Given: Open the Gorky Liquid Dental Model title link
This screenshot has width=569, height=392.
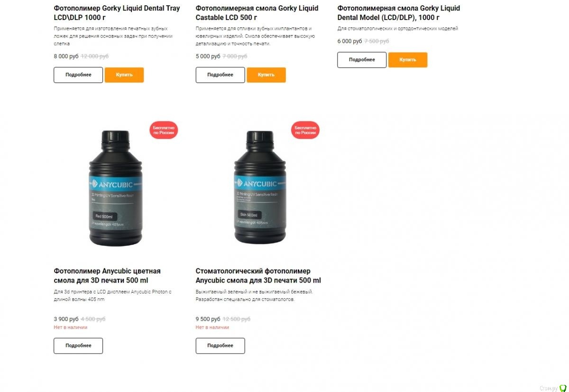Looking at the screenshot, I should (399, 13).
